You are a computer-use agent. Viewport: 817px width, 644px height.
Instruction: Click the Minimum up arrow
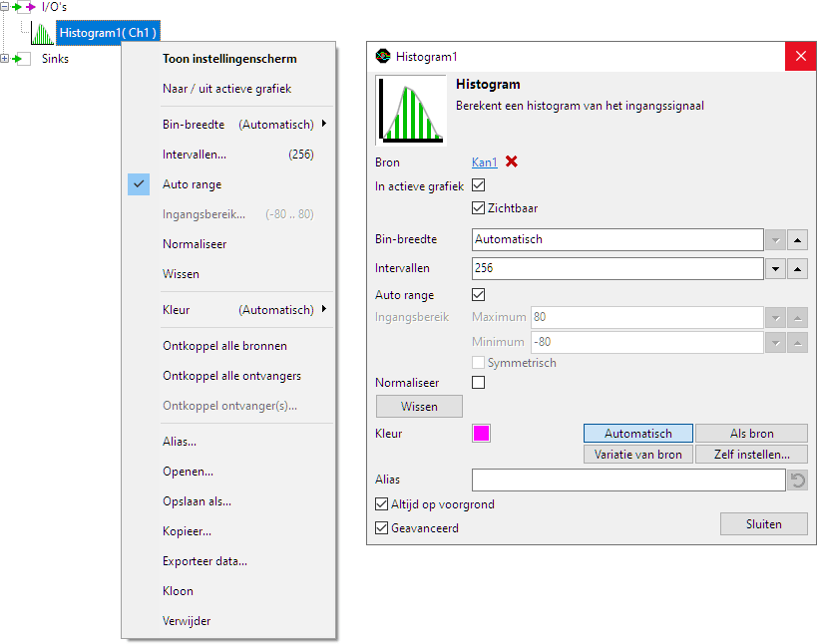[798, 343]
